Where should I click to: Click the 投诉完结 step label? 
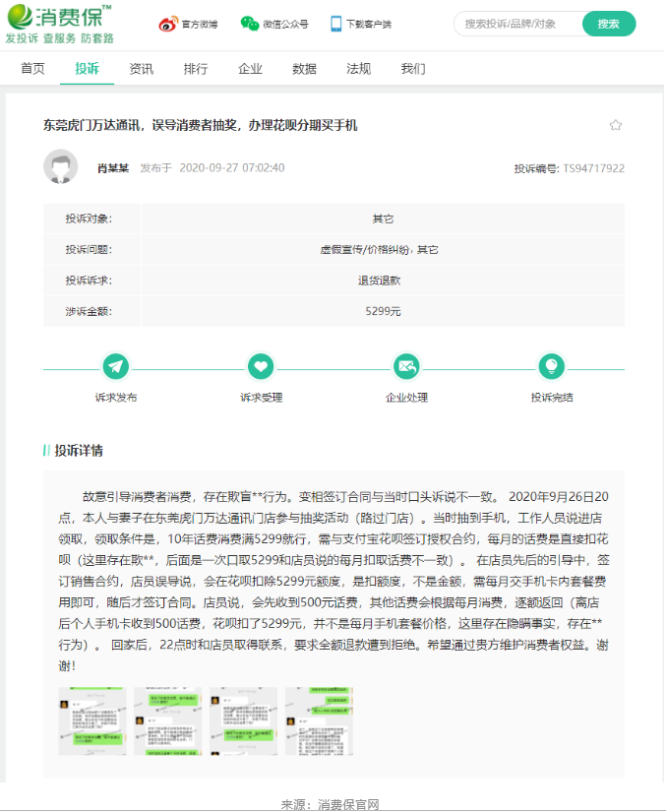pyautogui.click(x=552, y=398)
